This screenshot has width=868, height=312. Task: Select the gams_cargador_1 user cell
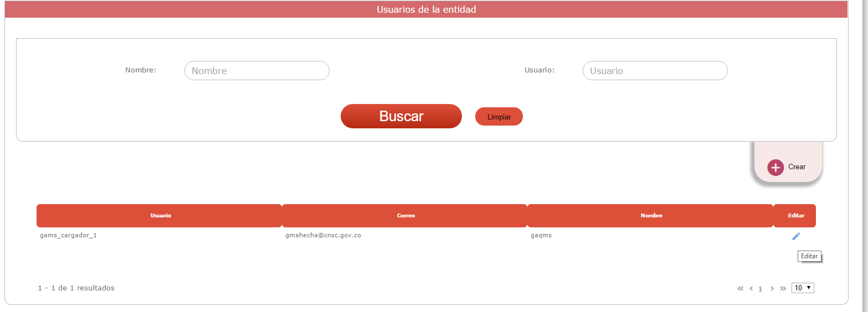(69, 236)
